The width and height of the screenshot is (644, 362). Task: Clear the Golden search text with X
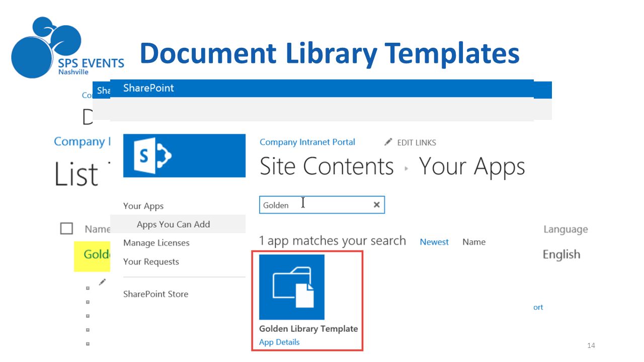[x=376, y=205]
